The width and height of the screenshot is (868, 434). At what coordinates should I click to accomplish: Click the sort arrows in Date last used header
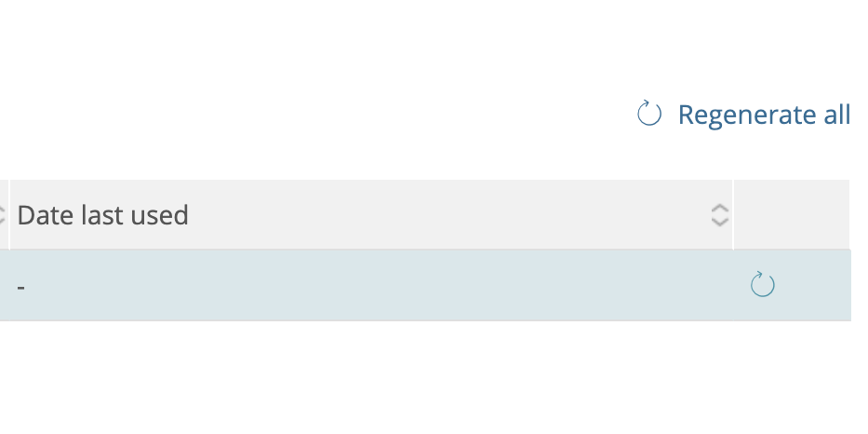pos(719,215)
